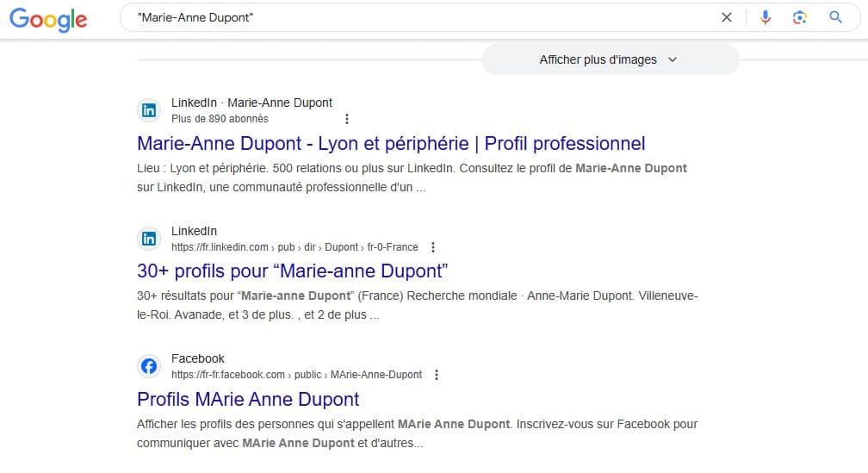
Task: Click snippet starting "30+ résultats pour"
Action: (x=418, y=305)
